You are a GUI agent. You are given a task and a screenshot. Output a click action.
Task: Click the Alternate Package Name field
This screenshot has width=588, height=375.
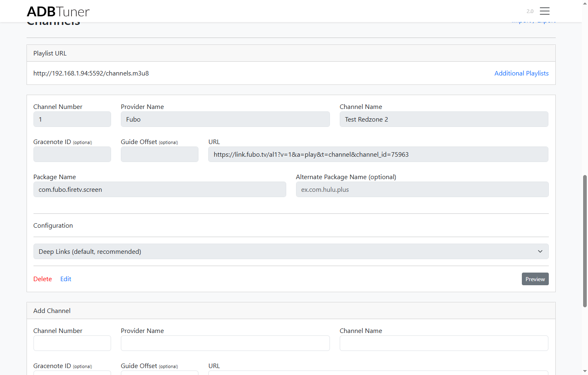[422, 190]
